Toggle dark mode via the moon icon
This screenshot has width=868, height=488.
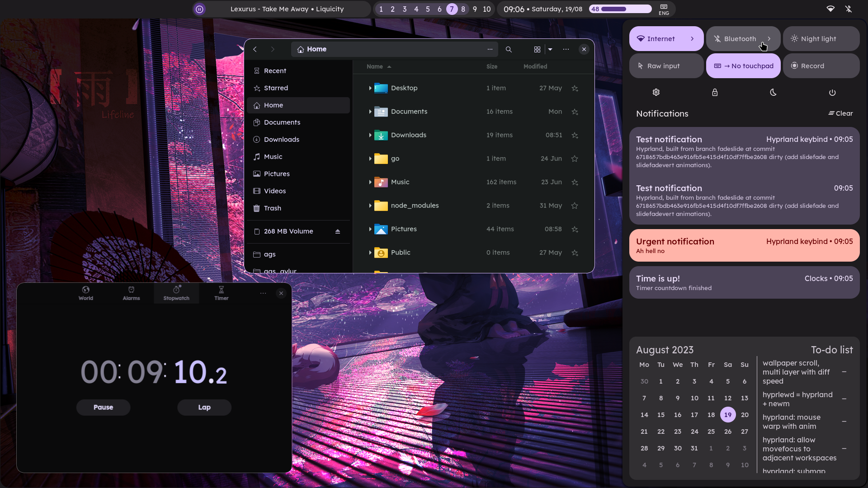point(773,92)
